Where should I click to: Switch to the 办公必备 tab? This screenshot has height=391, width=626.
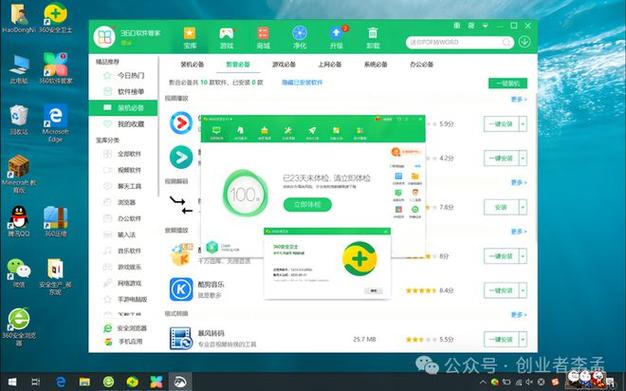422,64
